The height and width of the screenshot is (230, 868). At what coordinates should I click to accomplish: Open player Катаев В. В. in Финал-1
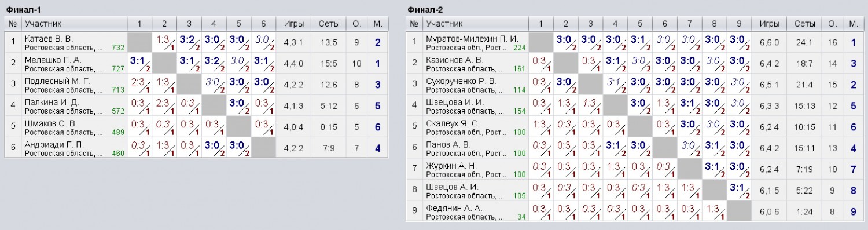(48, 38)
